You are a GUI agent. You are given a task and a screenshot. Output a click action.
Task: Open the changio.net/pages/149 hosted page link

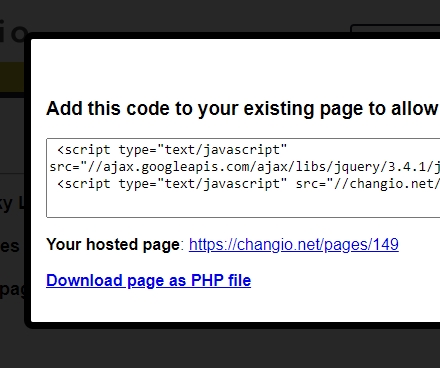[x=294, y=245]
